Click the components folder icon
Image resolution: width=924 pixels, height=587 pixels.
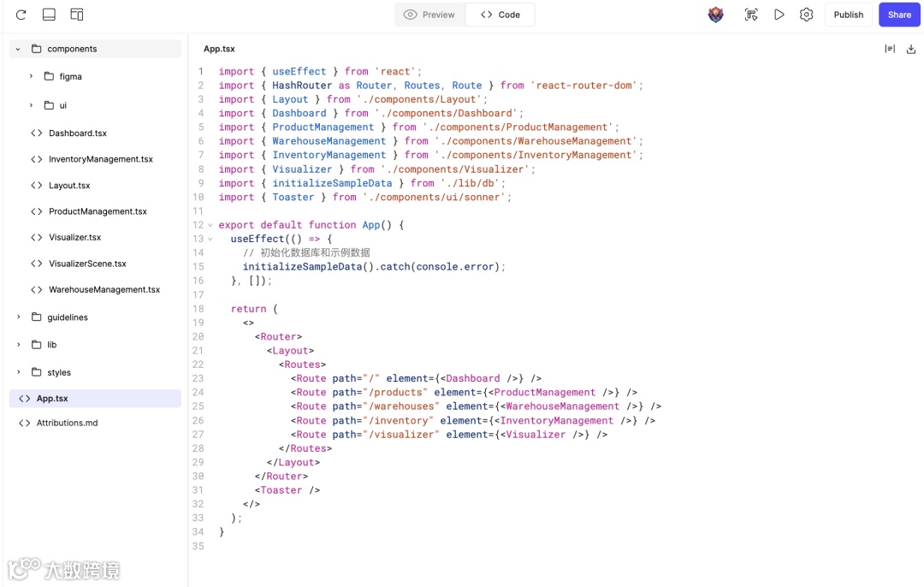click(x=37, y=49)
